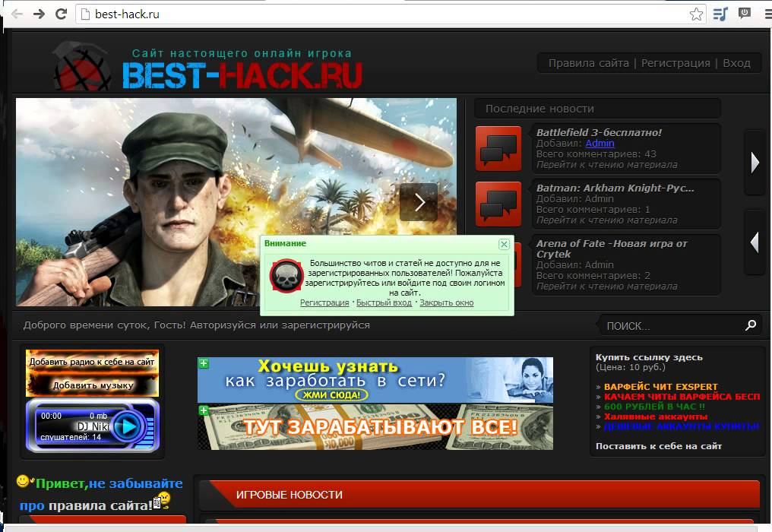Click the ПОИСК search field
The height and width of the screenshot is (532, 772).
[x=672, y=326]
